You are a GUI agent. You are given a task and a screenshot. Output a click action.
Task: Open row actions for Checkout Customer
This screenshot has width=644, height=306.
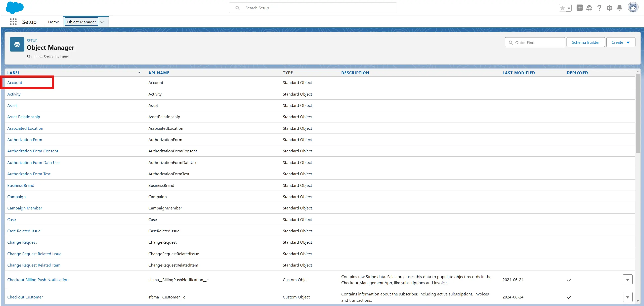point(627,297)
